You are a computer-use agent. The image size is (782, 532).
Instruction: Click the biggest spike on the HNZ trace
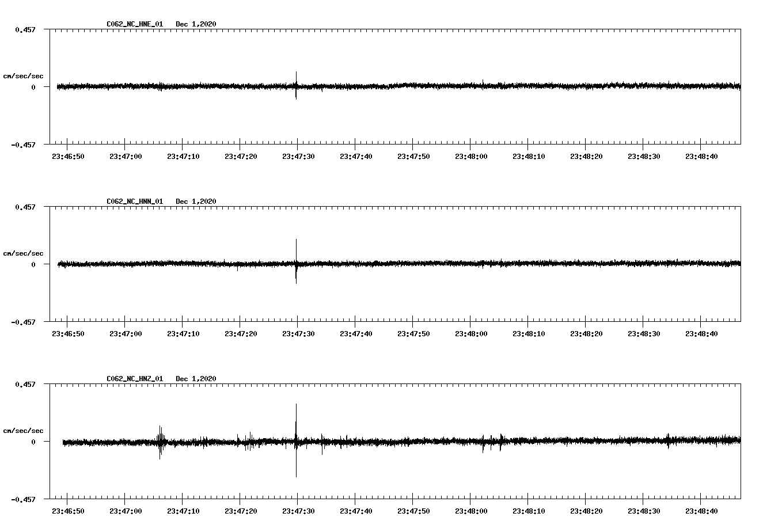coord(296,440)
